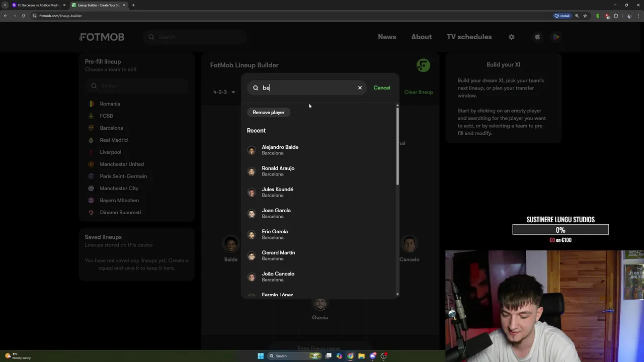Open the browser extensions puzzle icon
The height and width of the screenshot is (362, 644).
click(616, 16)
